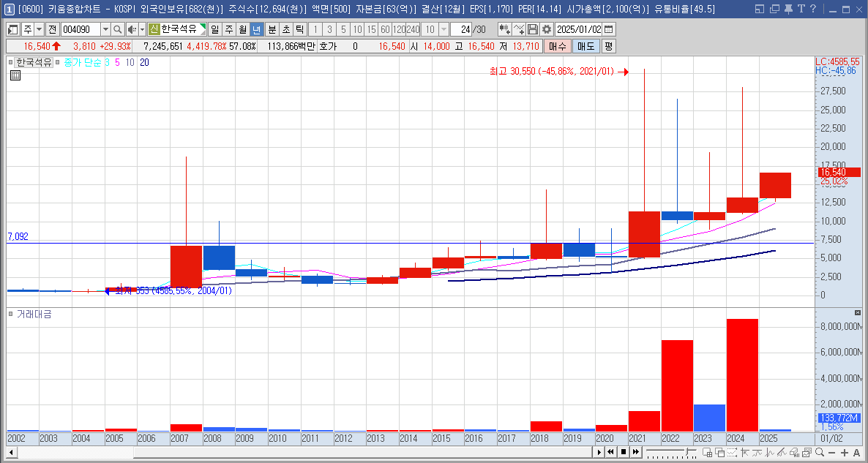Click the bottom zoom magnifier icon
Screen dimensions: 868x463
click(x=819, y=453)
